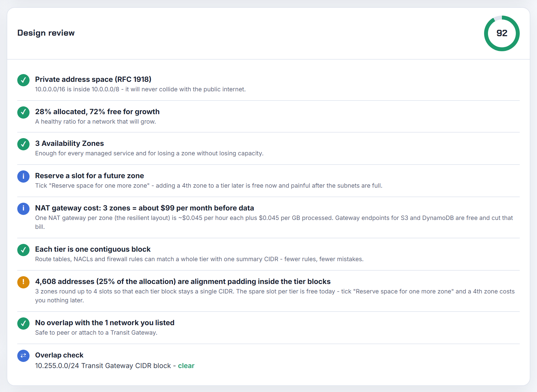Click the orange warning icon for alignment padding
The width and height of the screenshot is (537, 392).
click(23, 282)
